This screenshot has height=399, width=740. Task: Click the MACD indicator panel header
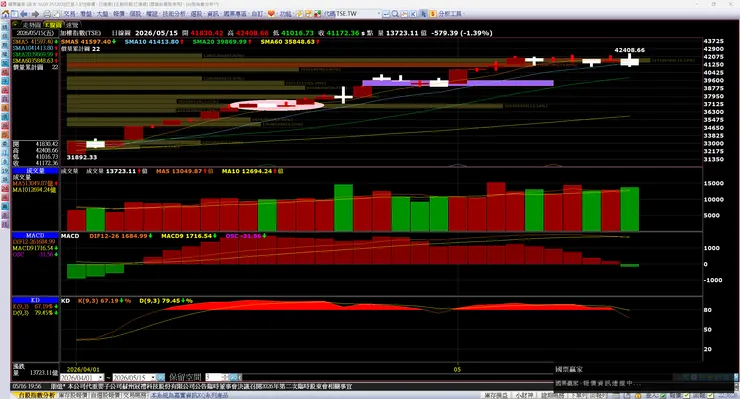point(35,235)
